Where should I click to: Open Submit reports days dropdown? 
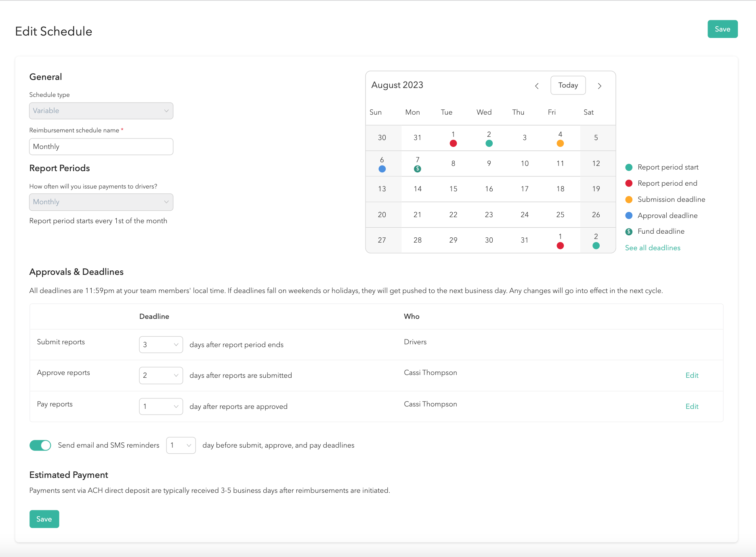point(161,345)
